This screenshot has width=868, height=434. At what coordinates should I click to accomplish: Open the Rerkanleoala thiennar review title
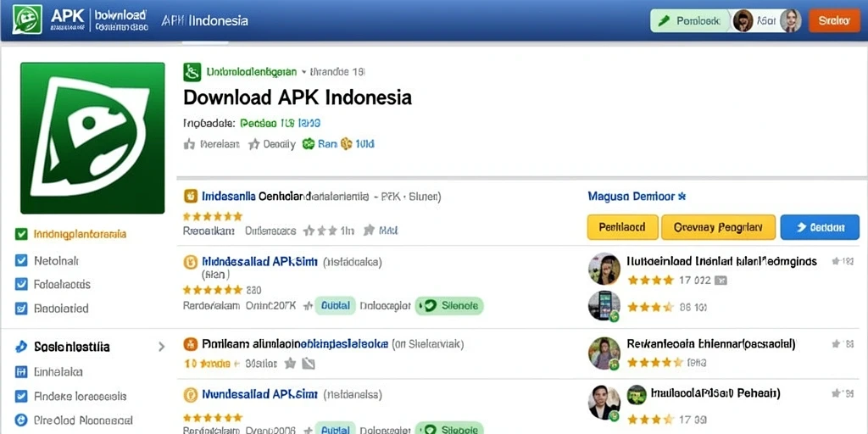(711, 344)
